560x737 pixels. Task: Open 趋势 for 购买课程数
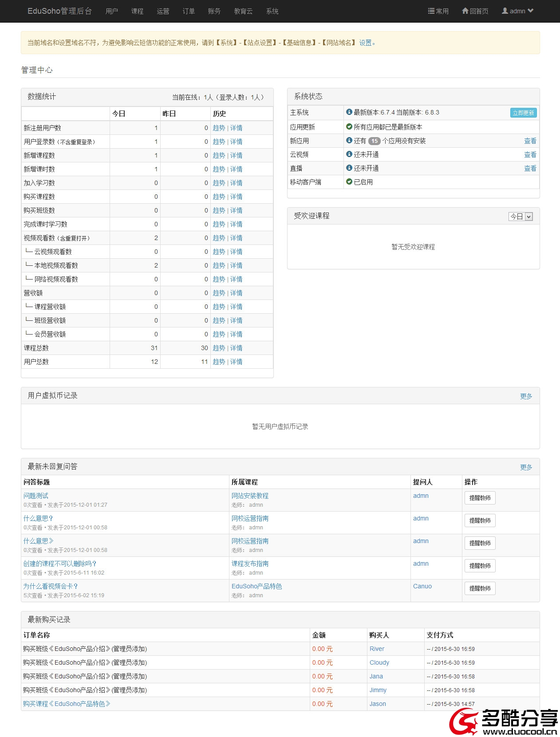[x=219, y=197]
